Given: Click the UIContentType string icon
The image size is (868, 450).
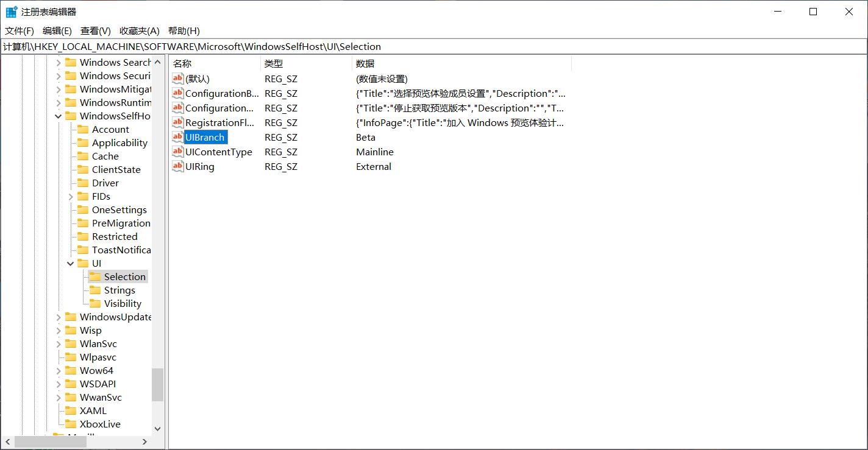Looking at the screenshot, I should [177, 152].
